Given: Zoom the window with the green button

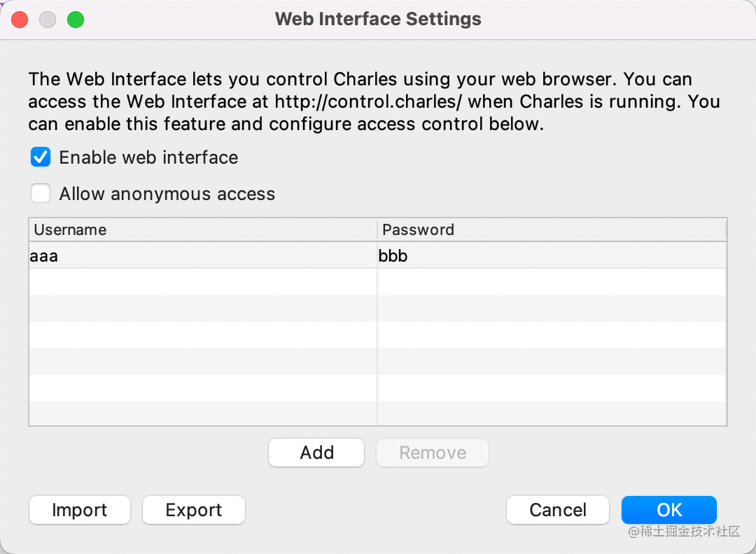Looking at the screenshot, I should tap(76, 20).
